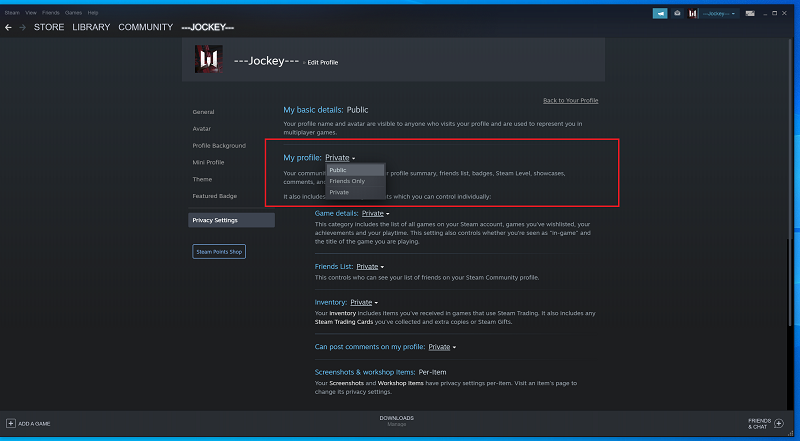Click the small avatar in top bar
The height and width of the screenshot is (441, 800).
tap(693, 13)
